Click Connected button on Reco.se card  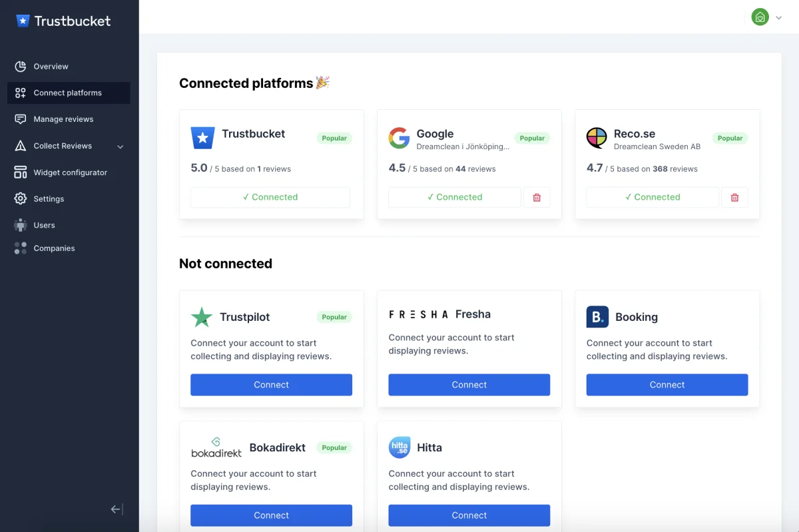point(653,197)
